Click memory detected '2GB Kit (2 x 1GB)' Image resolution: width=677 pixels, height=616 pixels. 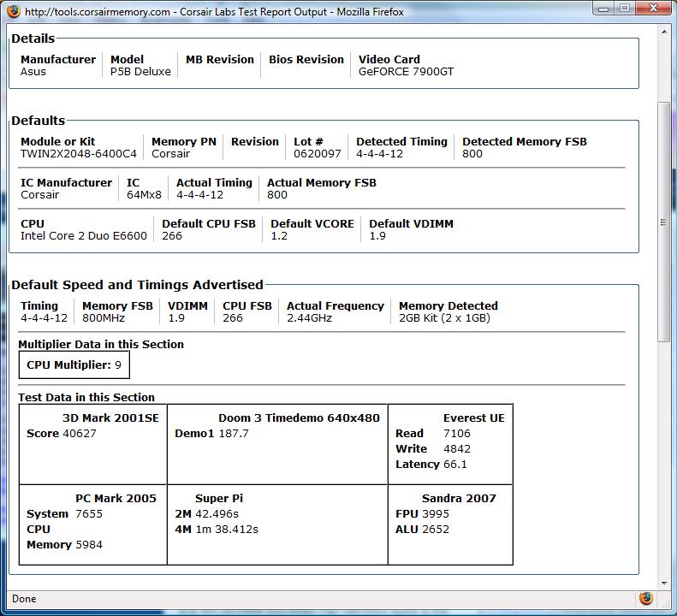point(444,318)
